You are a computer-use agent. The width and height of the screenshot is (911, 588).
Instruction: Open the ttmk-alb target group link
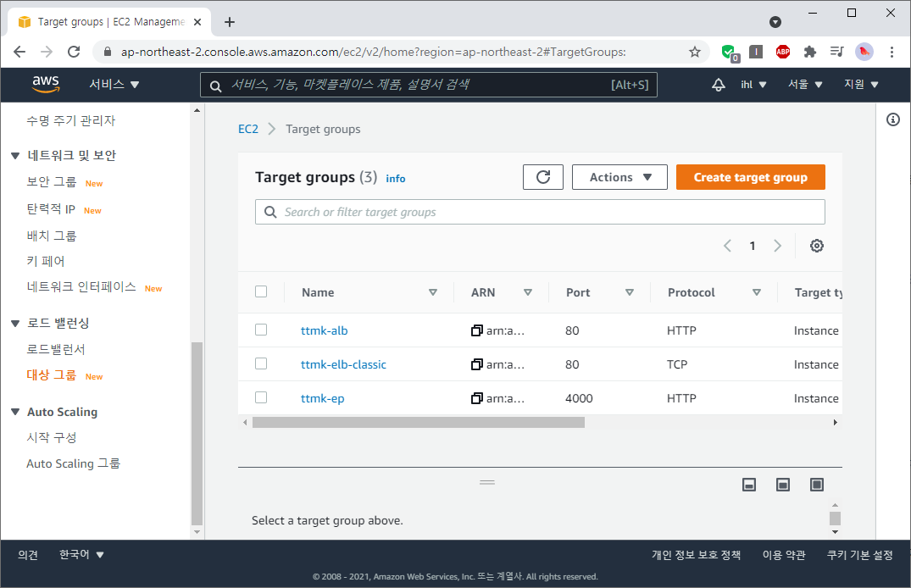point(325,330)
